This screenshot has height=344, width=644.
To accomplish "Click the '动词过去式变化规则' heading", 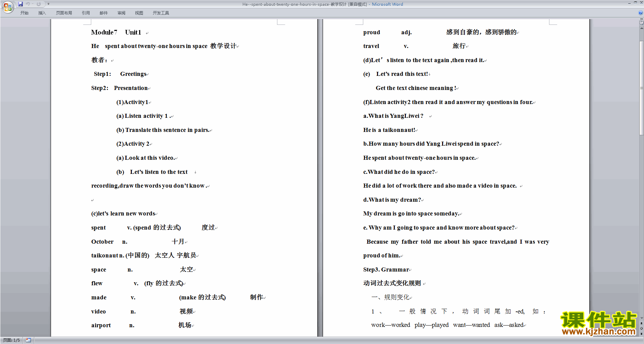I will point(392,283).
